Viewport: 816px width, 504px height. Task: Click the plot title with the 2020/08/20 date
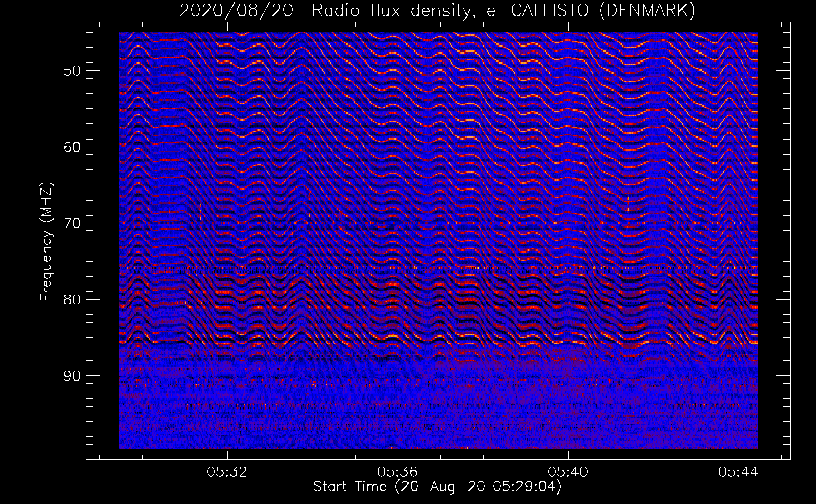(x=437, y=10)
